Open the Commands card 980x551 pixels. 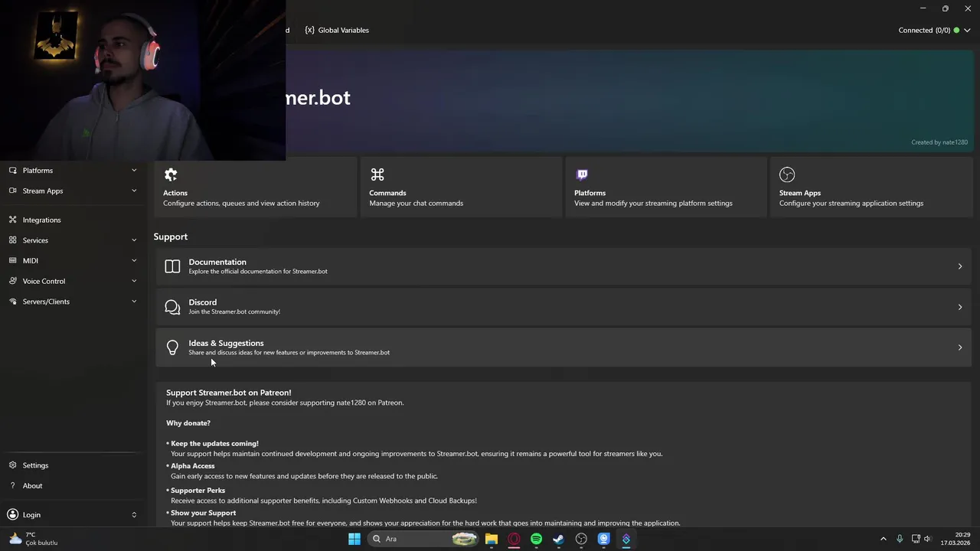click(x=461, y=187)
